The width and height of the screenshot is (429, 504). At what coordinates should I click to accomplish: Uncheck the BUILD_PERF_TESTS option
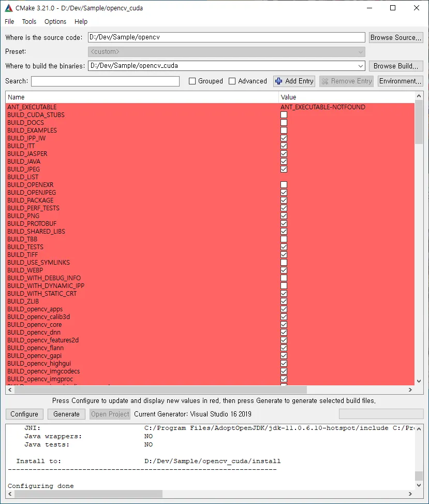click(284, 208)
